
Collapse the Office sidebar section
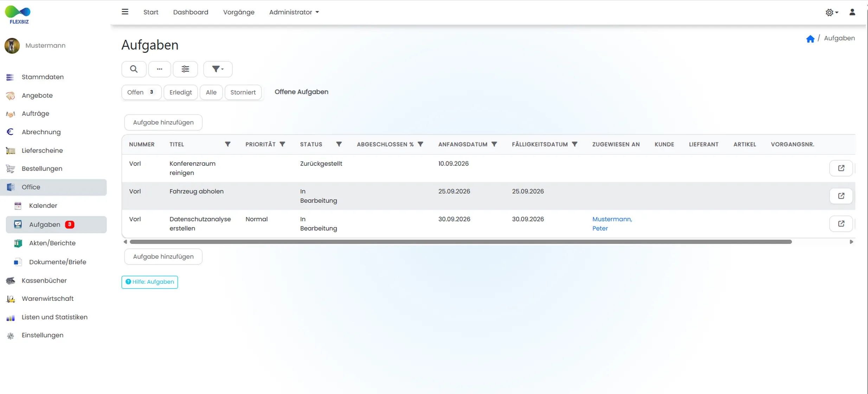point(53,187)
